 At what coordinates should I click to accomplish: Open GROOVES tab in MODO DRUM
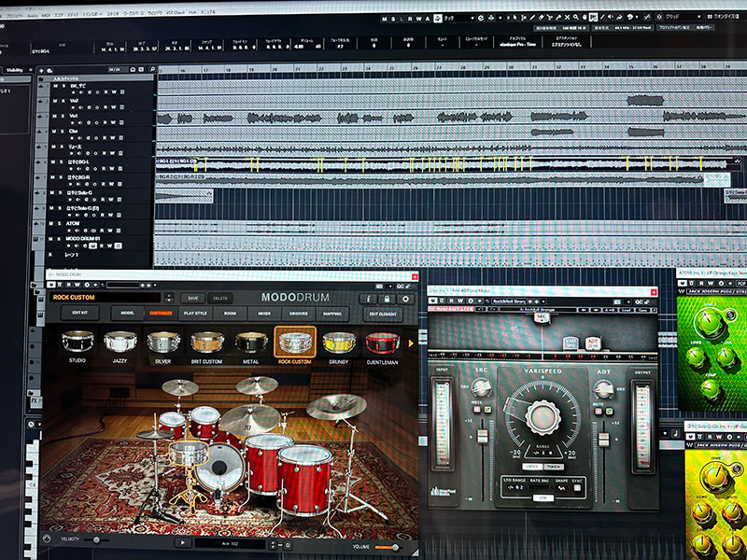click(x=298, y=313)
